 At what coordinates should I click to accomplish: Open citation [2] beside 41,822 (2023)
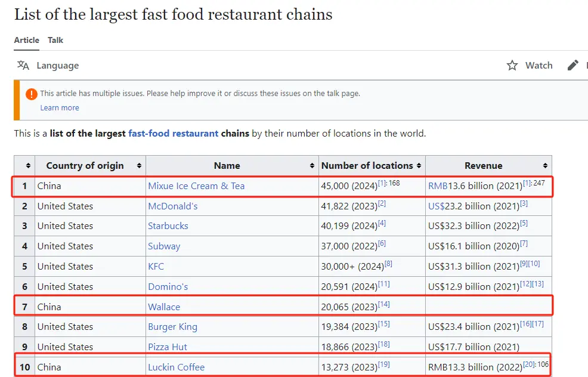[382, 203]
